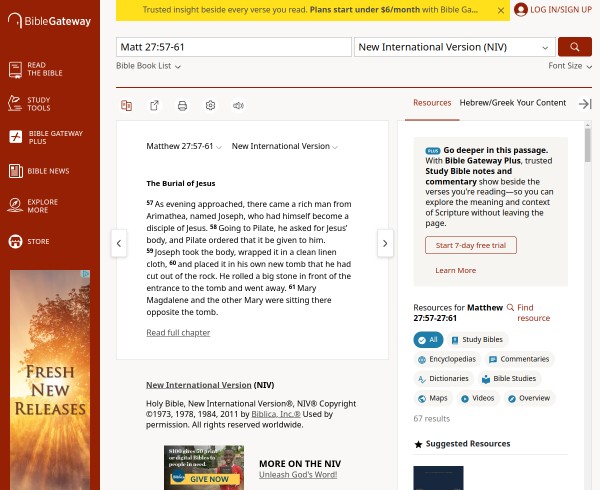Switch to the Hebrew/Greek tab

point(486,103)
